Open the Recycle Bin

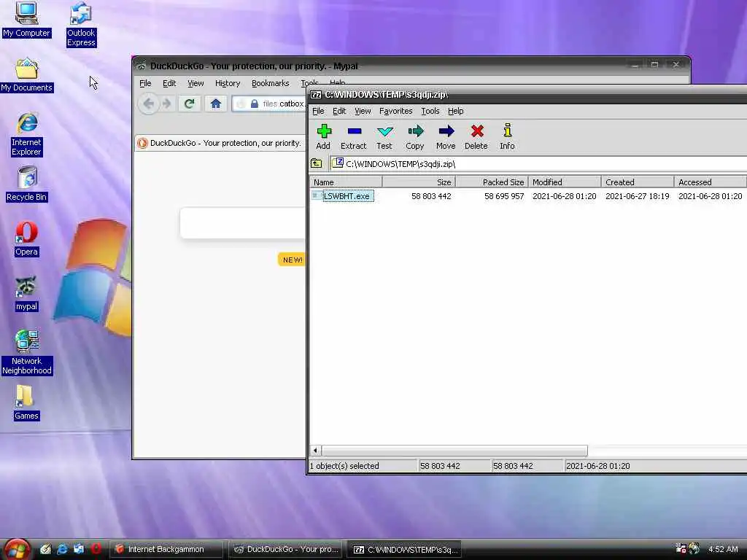click(x=27, y=184)
